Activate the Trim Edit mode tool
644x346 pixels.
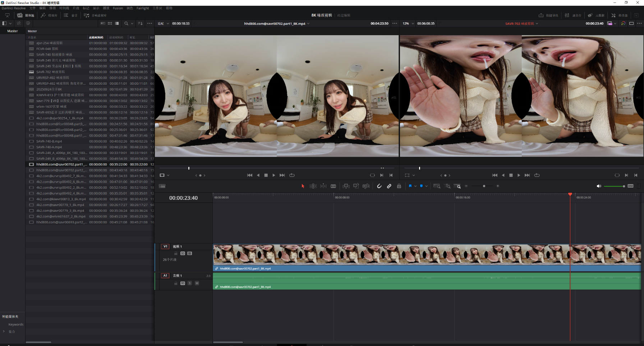(313, 186)
